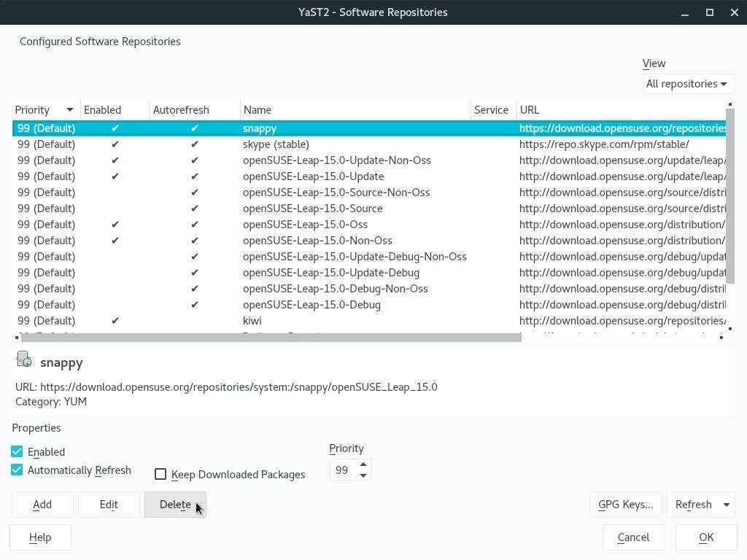
Task: Increase priority with the up arrow
Action: [x=363, y=464]
